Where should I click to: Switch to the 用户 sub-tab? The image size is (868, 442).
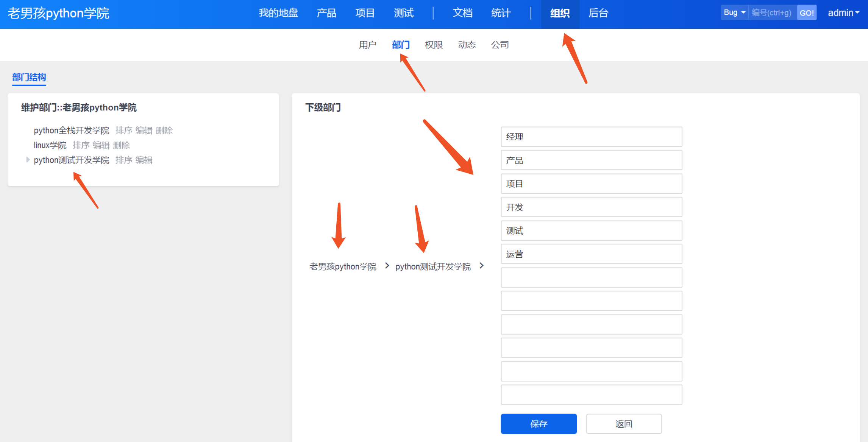coord(367,45)
